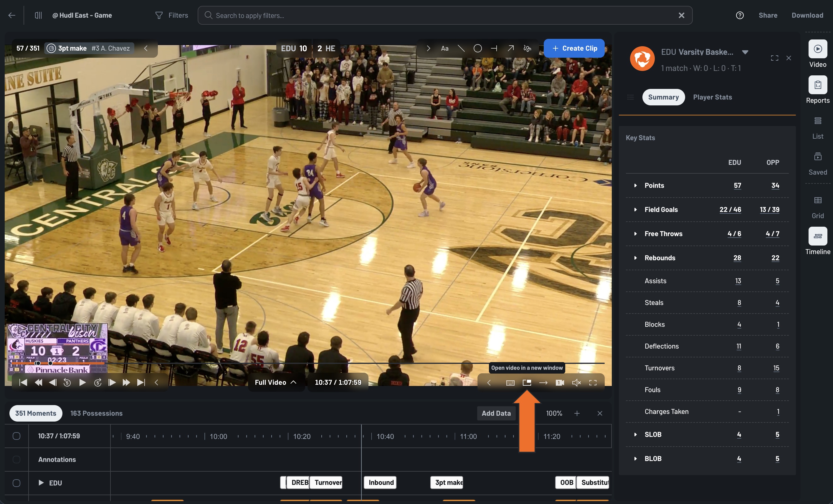Image resolution: width=833 pixels, height=504 pixels.
Task: Select the circle drawing tool
Action: click(477, 48)
